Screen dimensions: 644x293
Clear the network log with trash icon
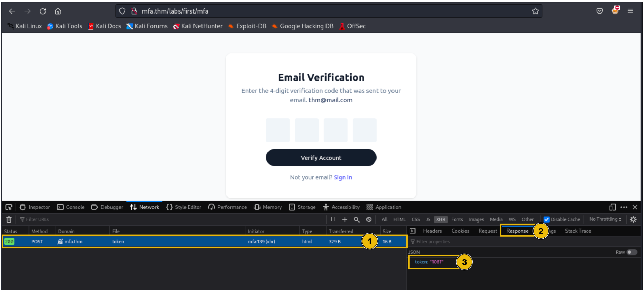point(9,219)
